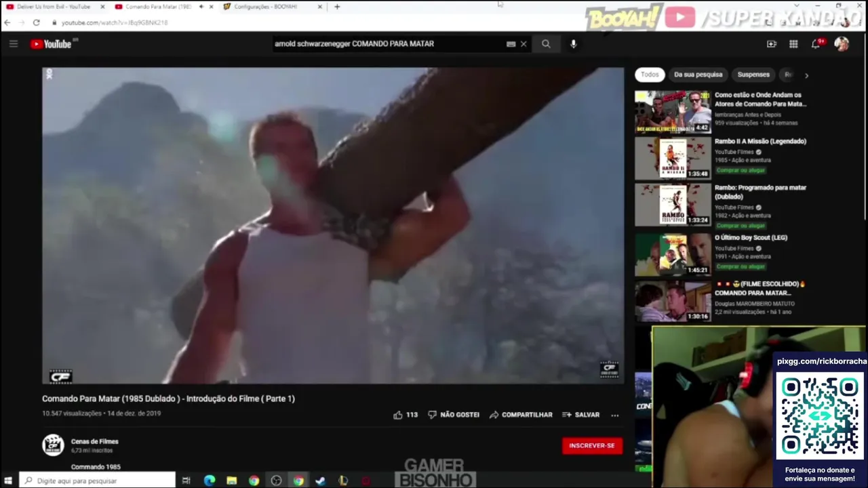868x488 pixels.
Task: Click Comprar ou alugar under O Último Boy Scout
Action: tap(741, 266)
